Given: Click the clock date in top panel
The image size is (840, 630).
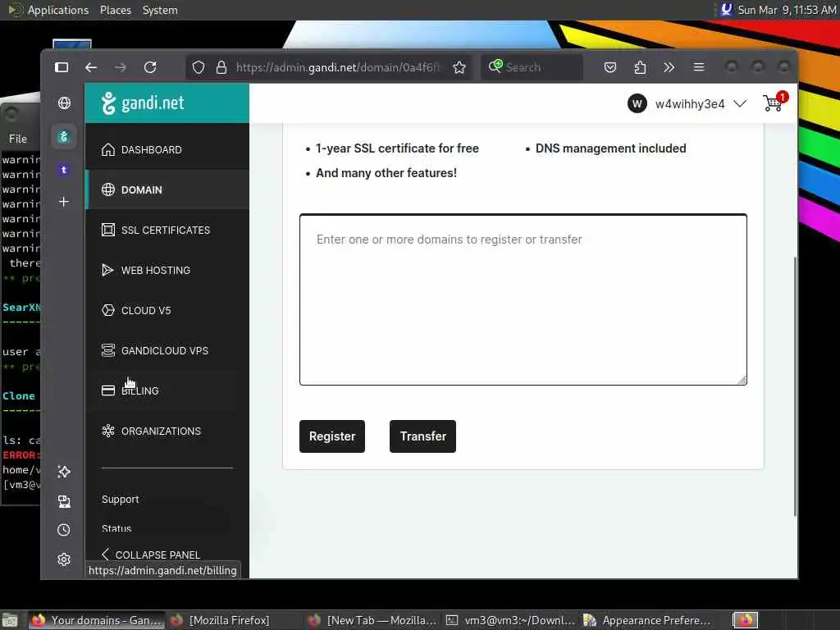Looking at the screenshot, I should tap(787, 10).
